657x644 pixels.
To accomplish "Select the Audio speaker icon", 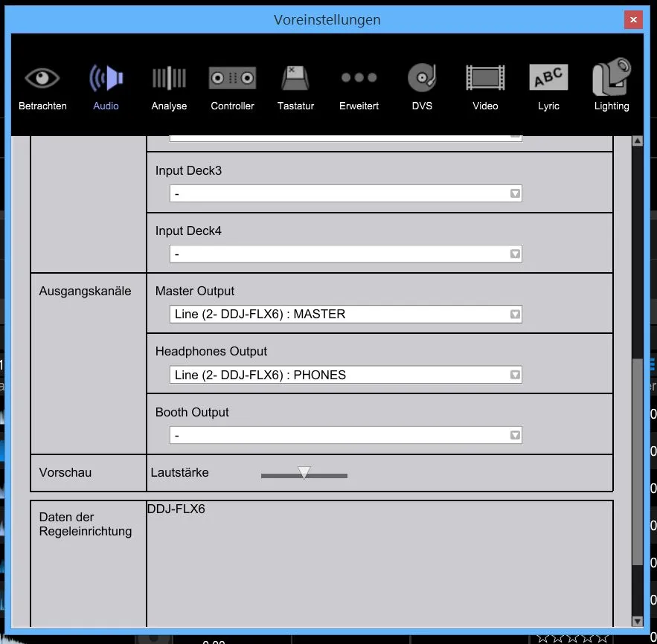I will click(106, 78).
